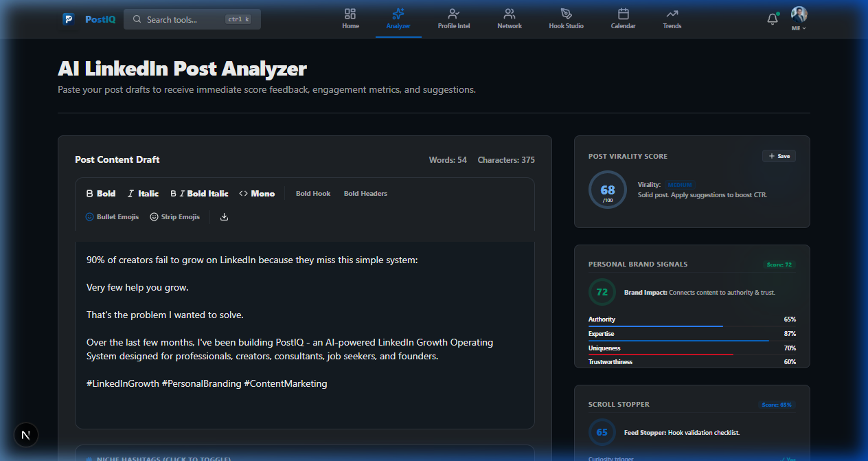Apply Mono formatting
The image size is (868, 461).
pyautogui.click(x=257, y=194)
